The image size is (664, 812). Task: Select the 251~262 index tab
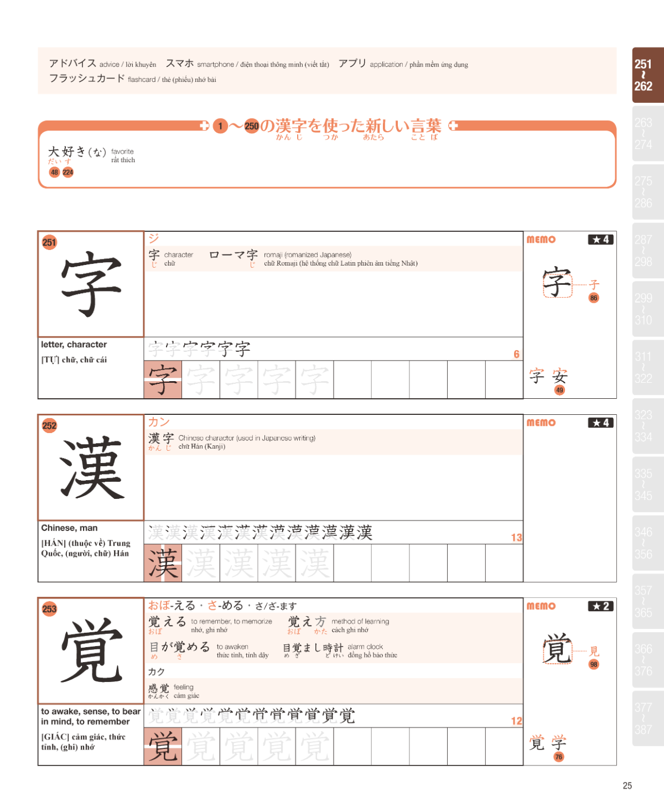pyautogui.click(x=648, y=75)
